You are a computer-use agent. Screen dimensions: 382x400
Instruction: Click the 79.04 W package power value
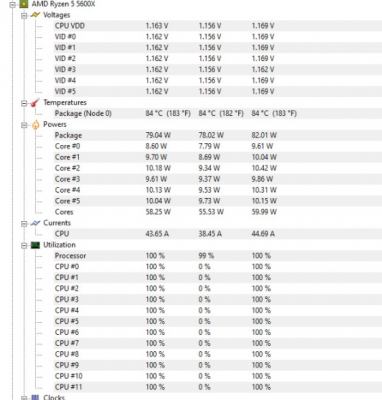tap(158, 135)
